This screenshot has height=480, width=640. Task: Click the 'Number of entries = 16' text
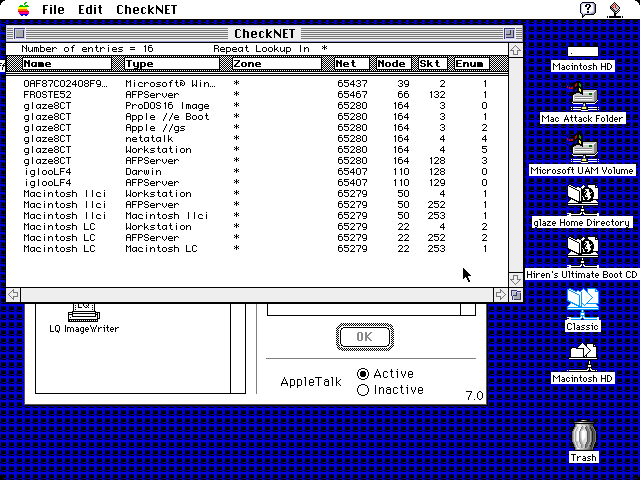87,49
